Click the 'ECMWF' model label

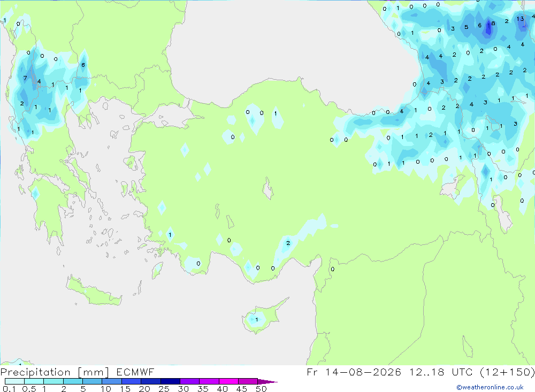point(135,372)
